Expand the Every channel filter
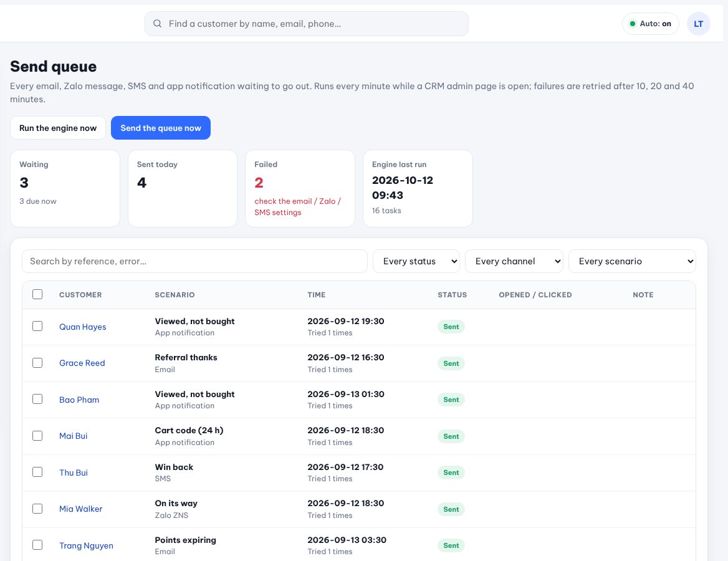728x561 pixels. pos(514,261)
